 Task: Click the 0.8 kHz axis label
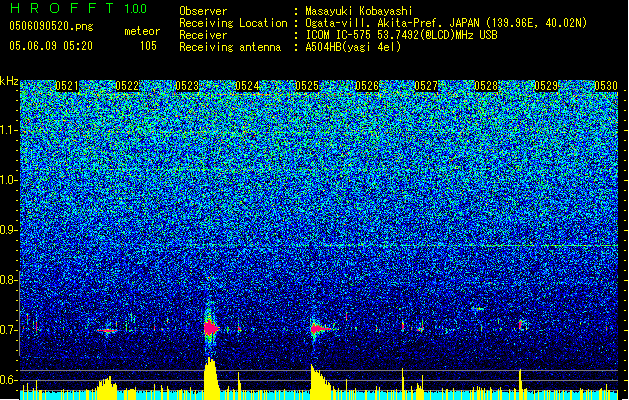click(8, 280)
